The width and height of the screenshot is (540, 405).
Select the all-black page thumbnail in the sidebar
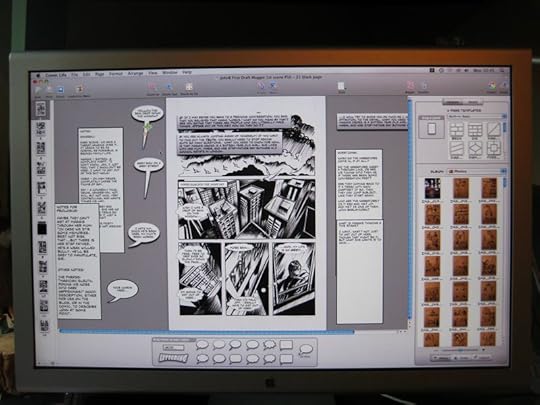(42, 228)
